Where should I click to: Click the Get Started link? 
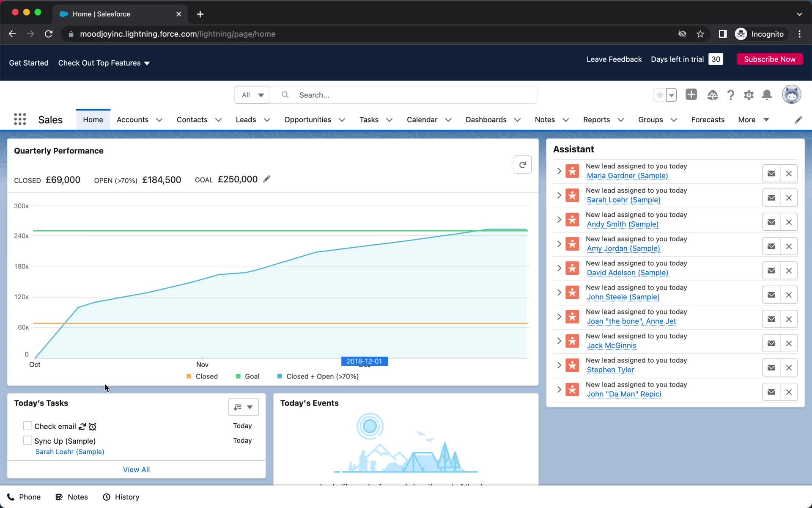tap(29, 63)
